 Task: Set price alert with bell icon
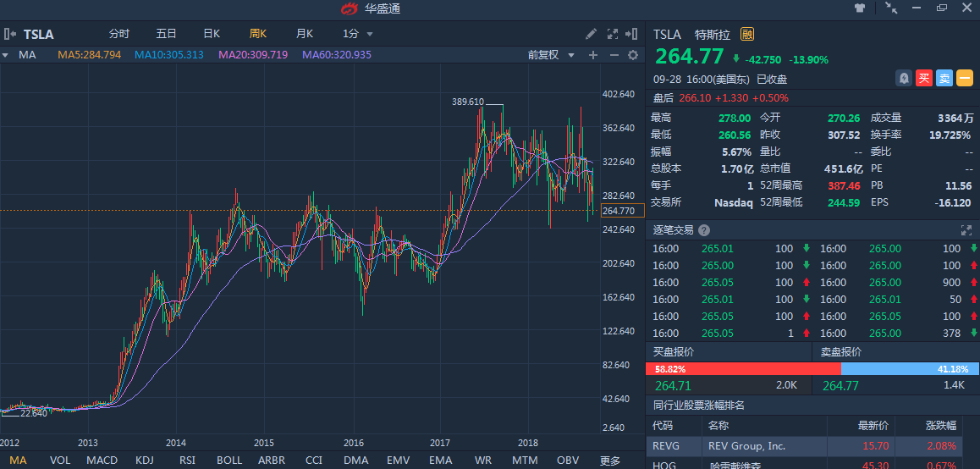pos(904,78)
